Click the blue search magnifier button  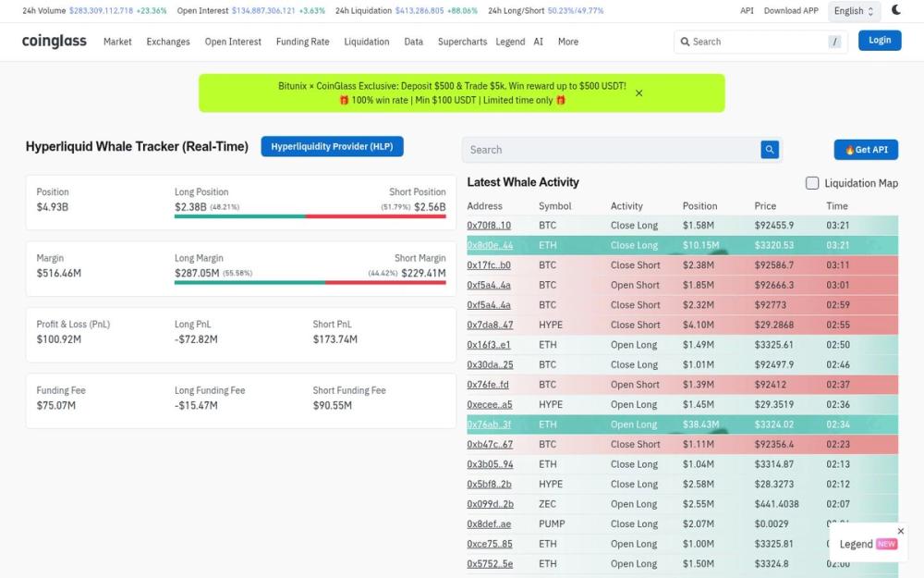point(769,150)
